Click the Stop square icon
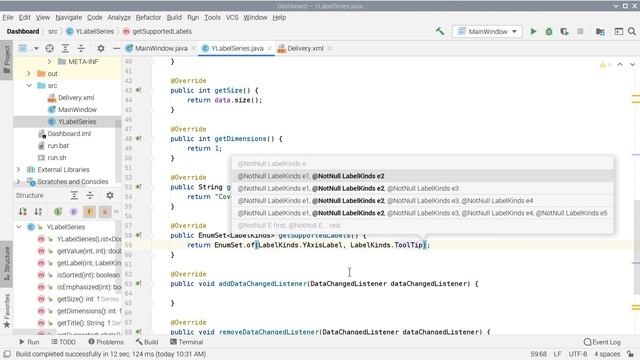Viewport: 640px width, 360px height. tap(580, 31)
